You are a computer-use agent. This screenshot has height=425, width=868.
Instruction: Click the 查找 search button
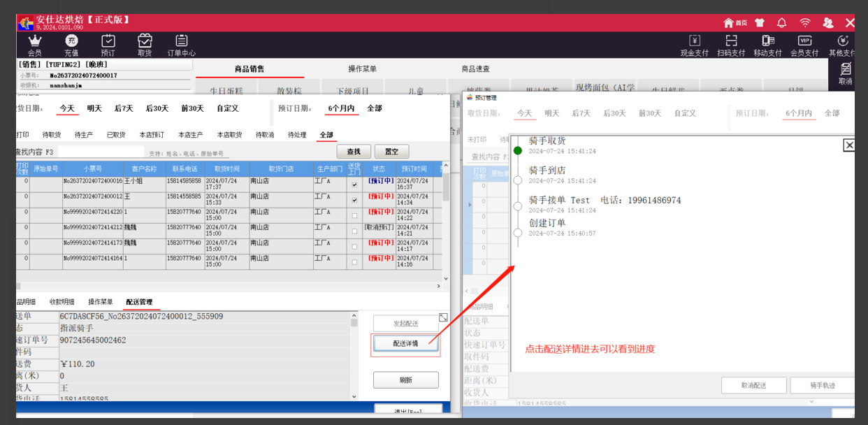(x=354, y=152)
